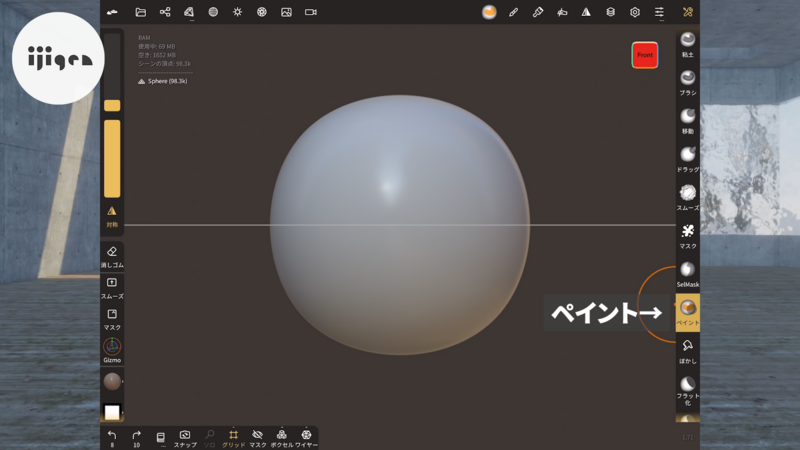Image resolution: width=800 pixels, height=450 pixels.
Task: Open the Painting brush settings
Action: 538,12
